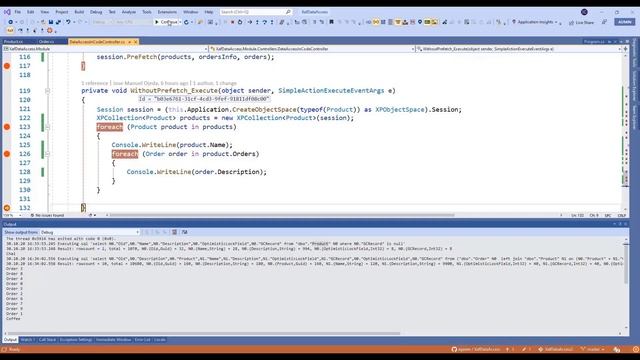Toggle word wrap in Output window
Viewport: 640px width, 360px height.
(184, 232)
